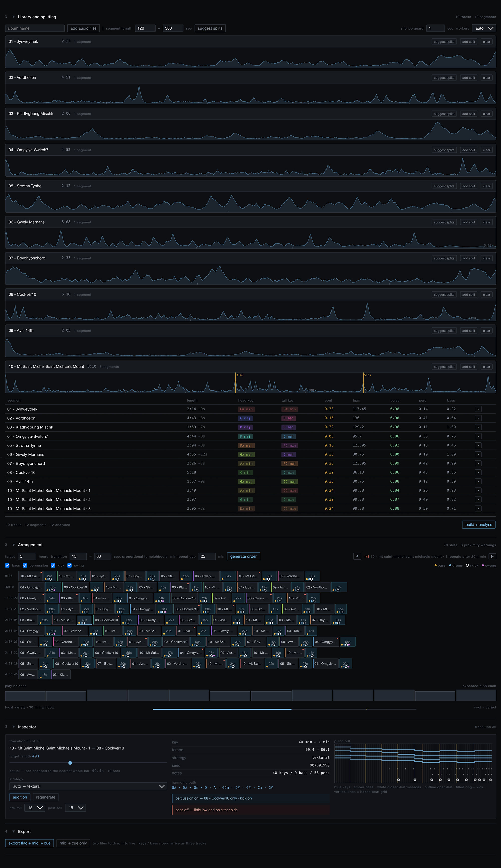The height and width of the screenshot is (868, 501).
Task: Play the 06 - Gwely Mernans segment preview
Action: tap(478, 454)
